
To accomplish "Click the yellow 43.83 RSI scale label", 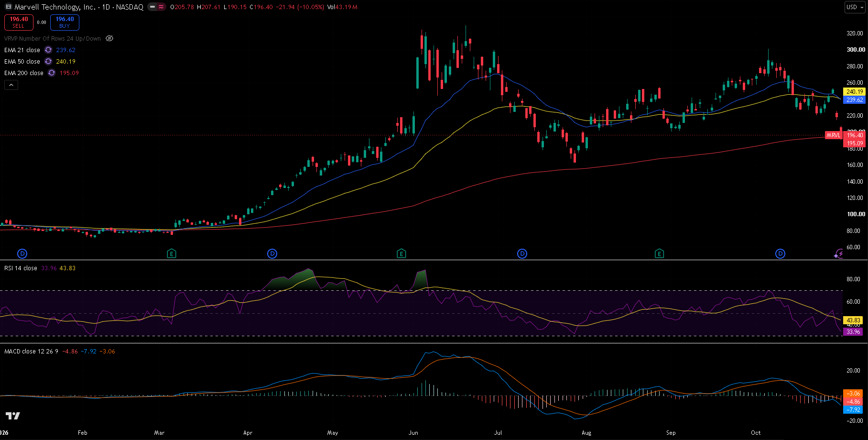I will pos(853,320).
